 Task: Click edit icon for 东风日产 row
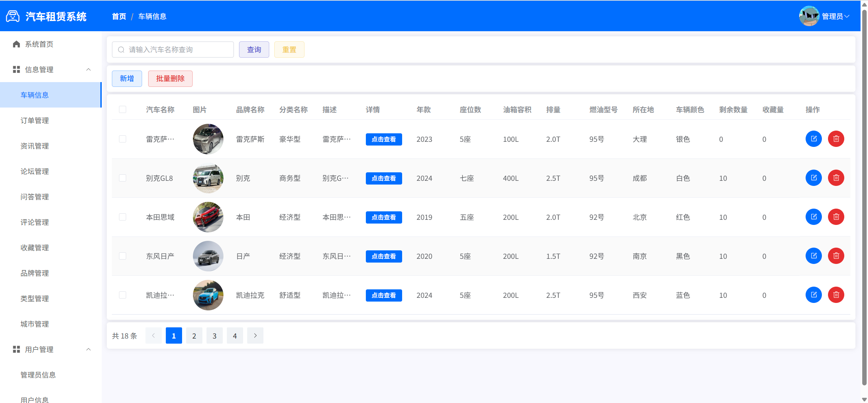pyautogui.click(x=813, y=256)
